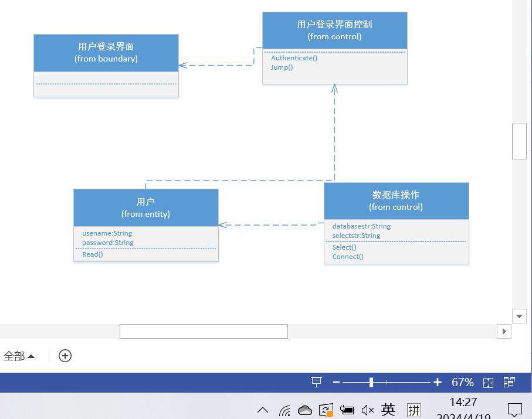Image resolution: width=532 pixels, height=419 pixels.
Task: Select the Connect() operation
Action: coord(348,257)
